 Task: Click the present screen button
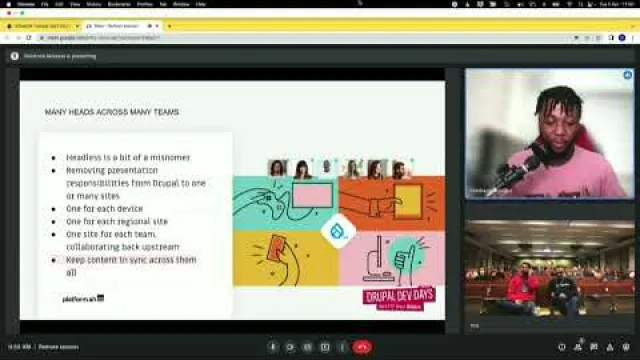[x=325, y=347]
